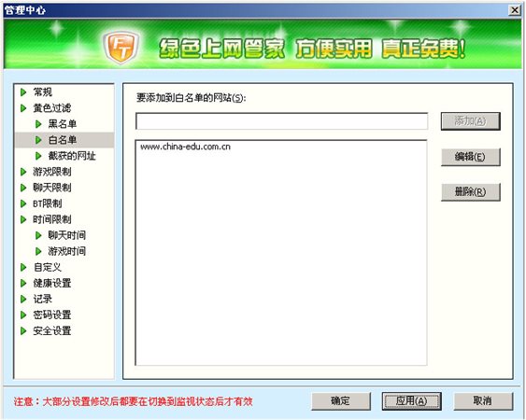Select 自定义 in the sidebar

point(48,268)
